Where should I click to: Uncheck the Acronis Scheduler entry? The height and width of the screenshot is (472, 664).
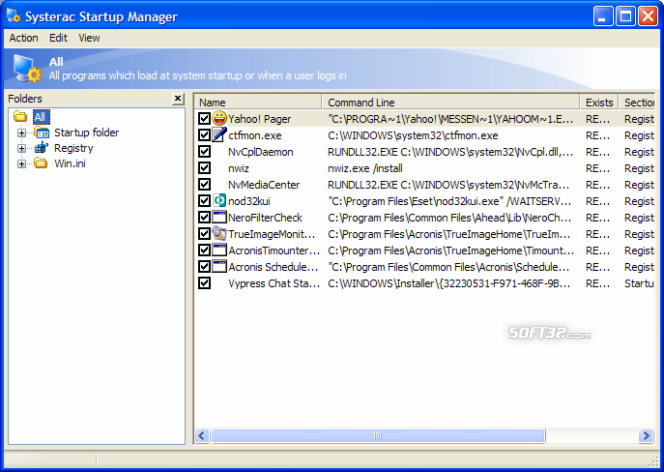(204, 267)
